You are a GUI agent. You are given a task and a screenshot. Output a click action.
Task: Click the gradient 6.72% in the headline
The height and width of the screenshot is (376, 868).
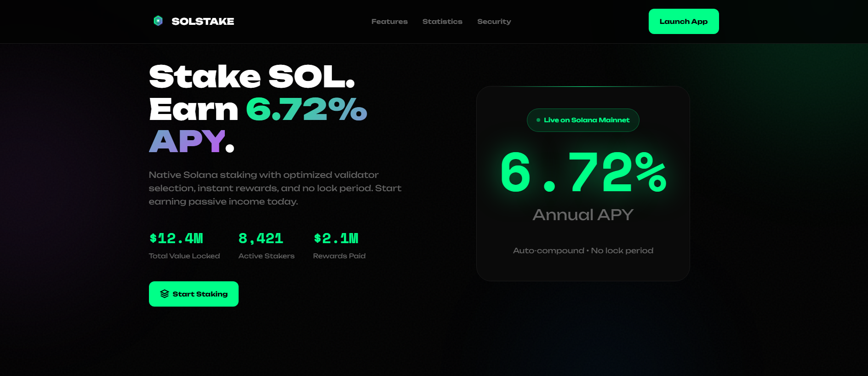pyautogui.click(x=307, y=109)
